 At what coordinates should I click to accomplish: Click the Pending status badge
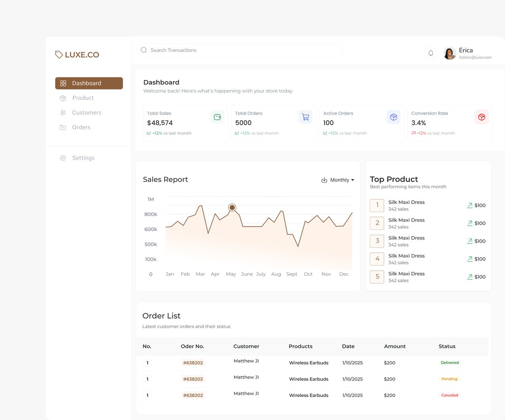click(449, 379)
